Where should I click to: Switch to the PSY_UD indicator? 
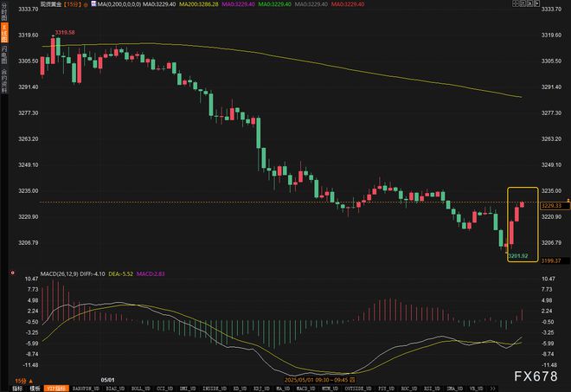(387, 389)
